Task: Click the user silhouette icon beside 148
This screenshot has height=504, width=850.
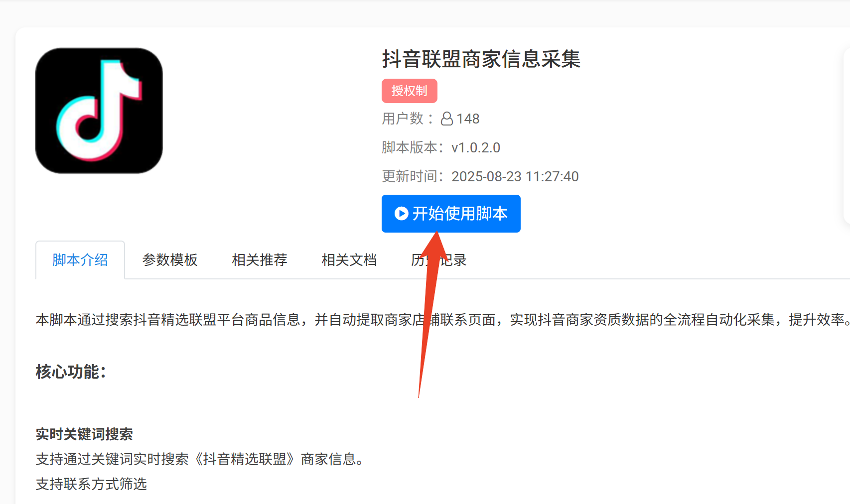Action: pos(447,119)
